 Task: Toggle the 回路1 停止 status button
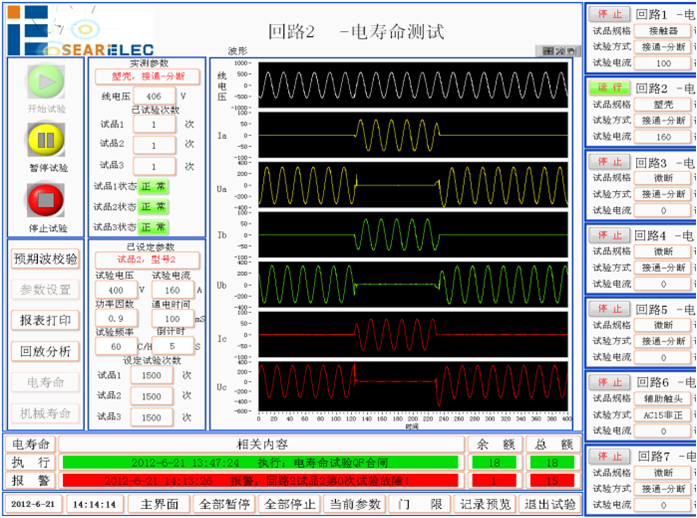[x=607, y=14]
